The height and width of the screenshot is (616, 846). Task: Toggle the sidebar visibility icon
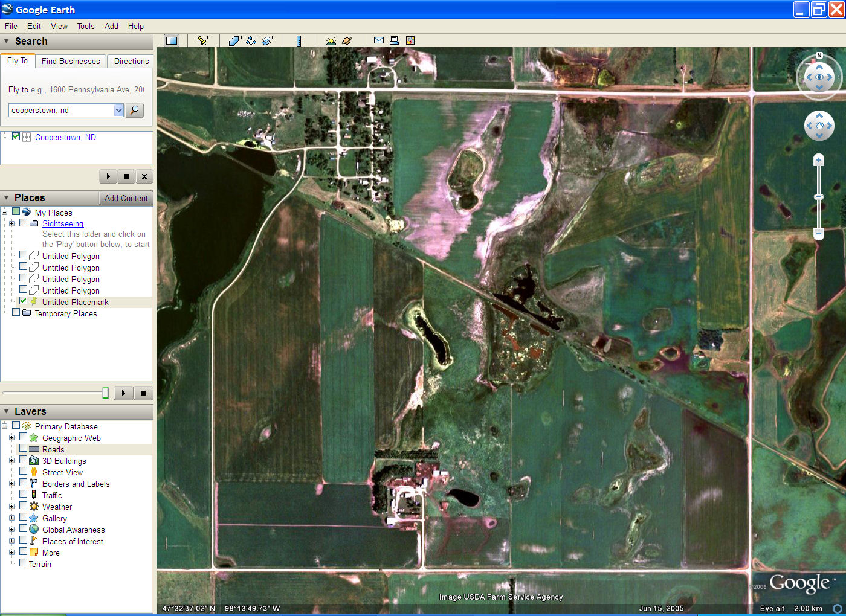(x=172, y=40)
